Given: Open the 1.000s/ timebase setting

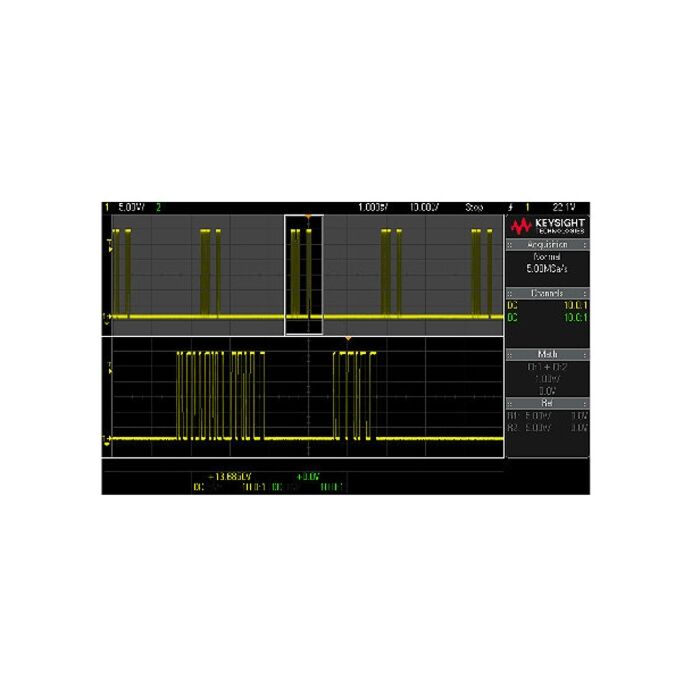Looking at the screenshot, I should pyautogui.click(x=374, y=207).
